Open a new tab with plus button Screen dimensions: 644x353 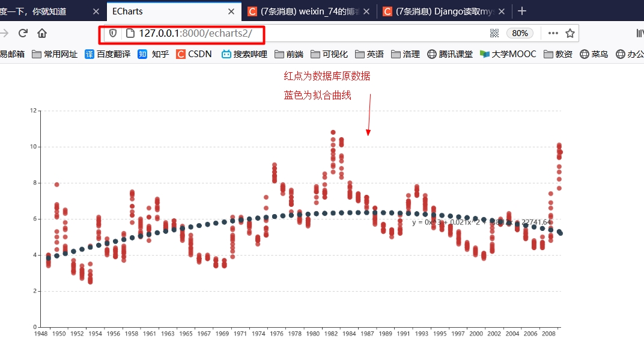[x=522, y=11]
